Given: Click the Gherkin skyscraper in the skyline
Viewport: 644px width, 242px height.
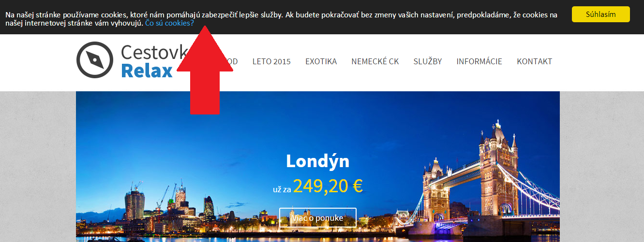Looking at the screenshot, I should tap(209, 208).
